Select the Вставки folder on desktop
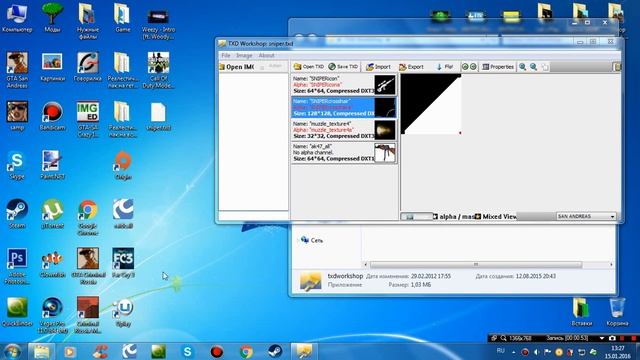 582,312
